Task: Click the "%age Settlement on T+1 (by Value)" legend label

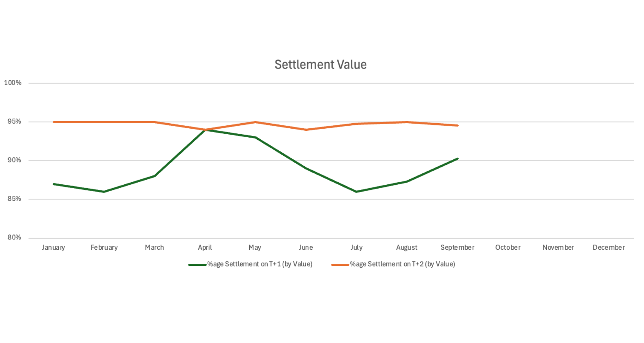Action: (x=260, y=264)
